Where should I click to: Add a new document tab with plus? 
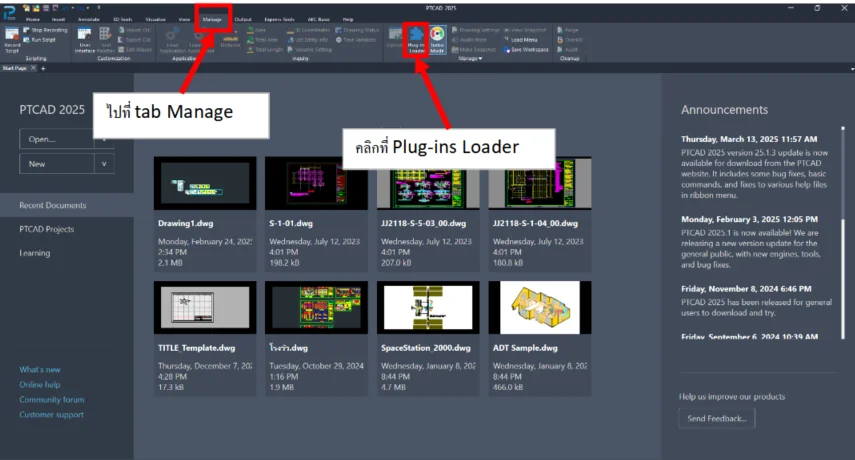[x=43, y=68]
